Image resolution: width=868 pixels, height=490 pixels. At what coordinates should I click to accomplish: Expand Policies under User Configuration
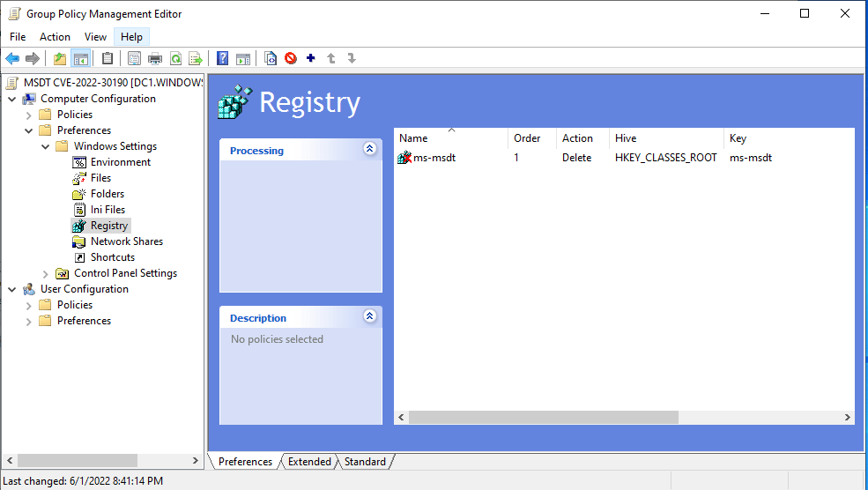(x=29, y=306)
